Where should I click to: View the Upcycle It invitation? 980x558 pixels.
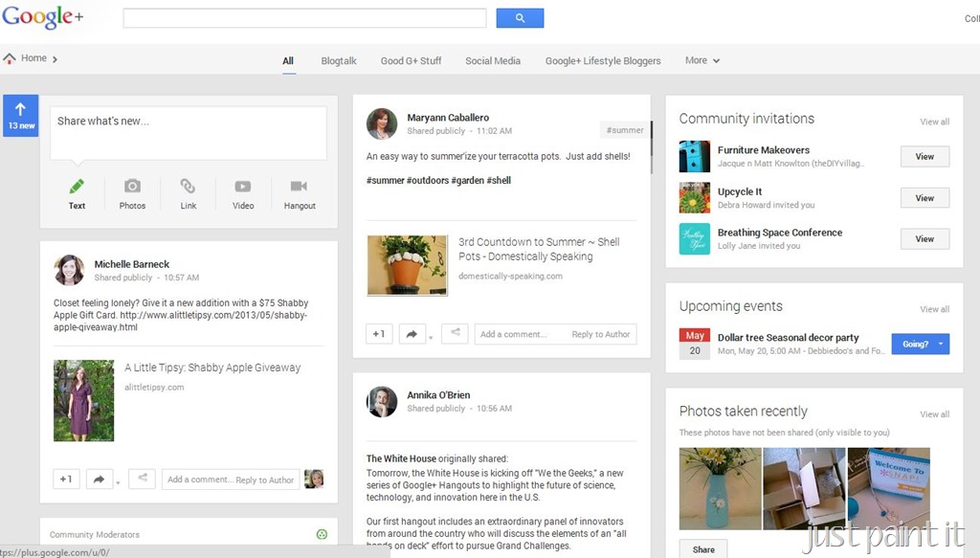[924, 198]
